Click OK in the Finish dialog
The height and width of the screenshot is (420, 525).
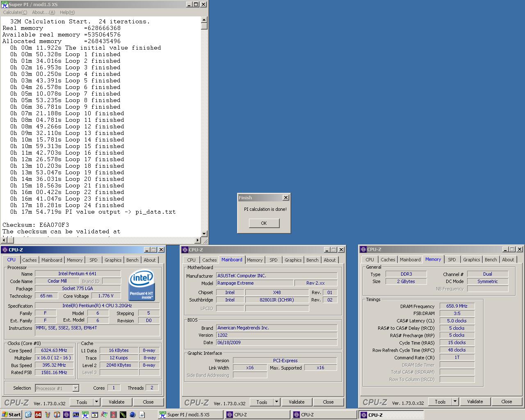pos(264,223)
